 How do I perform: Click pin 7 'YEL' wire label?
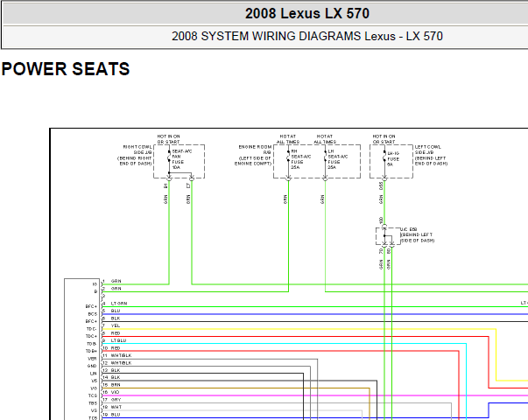(x=116, y=325)
